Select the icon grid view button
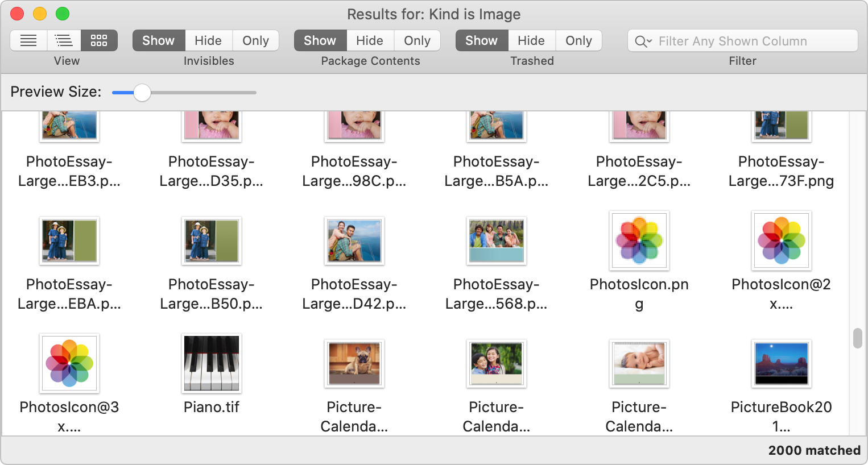 click(x=99, y=41)
